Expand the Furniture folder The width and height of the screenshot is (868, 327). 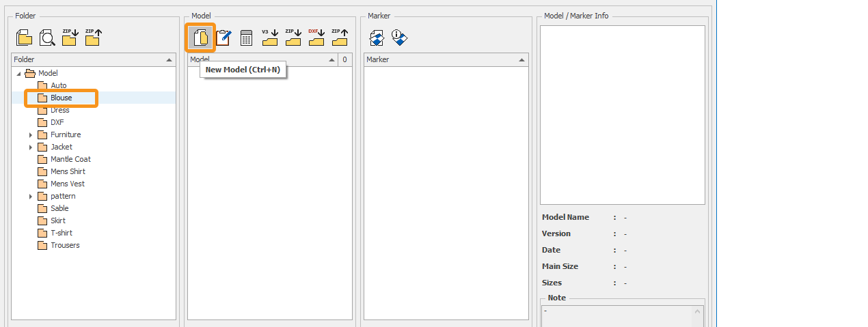click(x=31, y=135)
